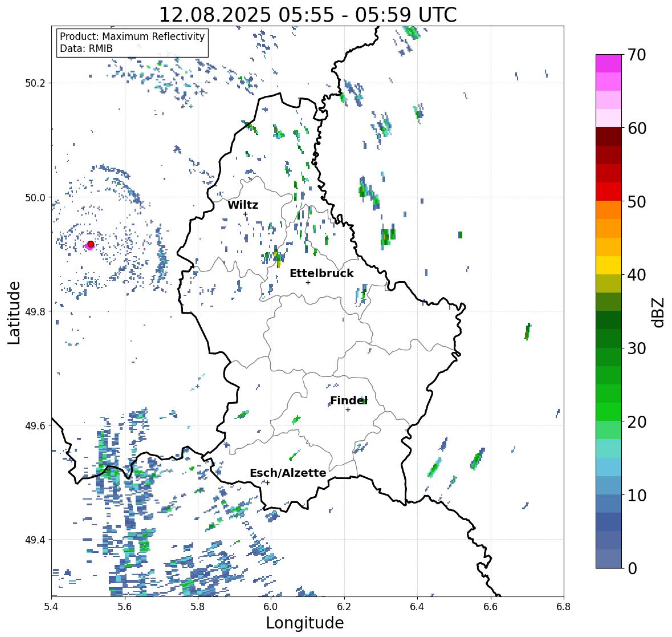Click the 10 value on the colorbar
This screenshot has height=637, width=672.
pos(637,495)
